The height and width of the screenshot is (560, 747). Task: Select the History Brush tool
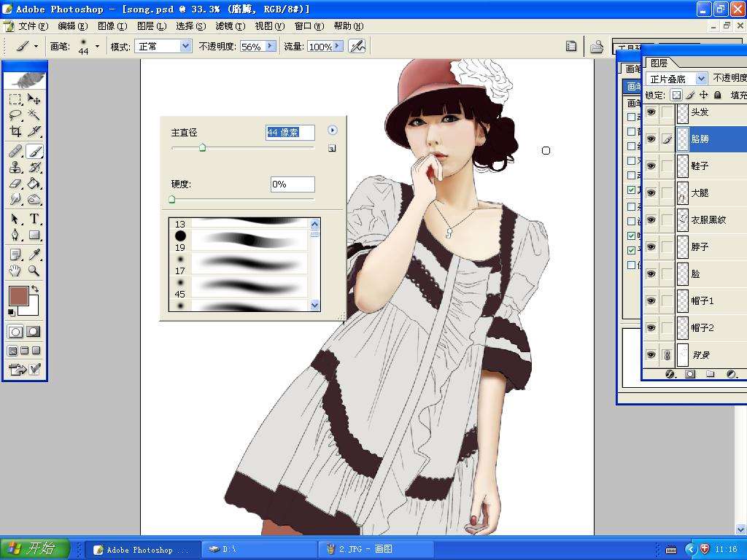(34, 168)
